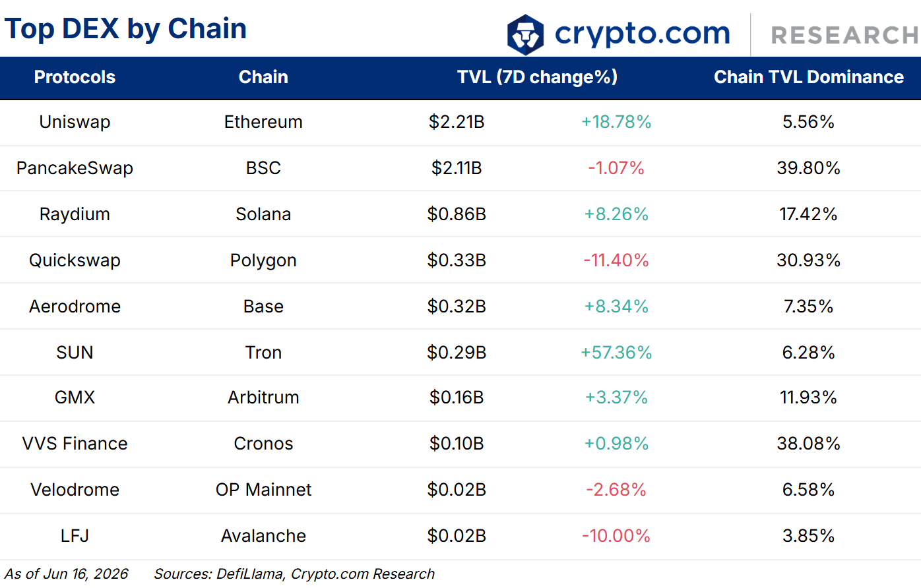921x588 pixels.
Task: Click SUN's +57.36% change value
Action: (616, 353)
